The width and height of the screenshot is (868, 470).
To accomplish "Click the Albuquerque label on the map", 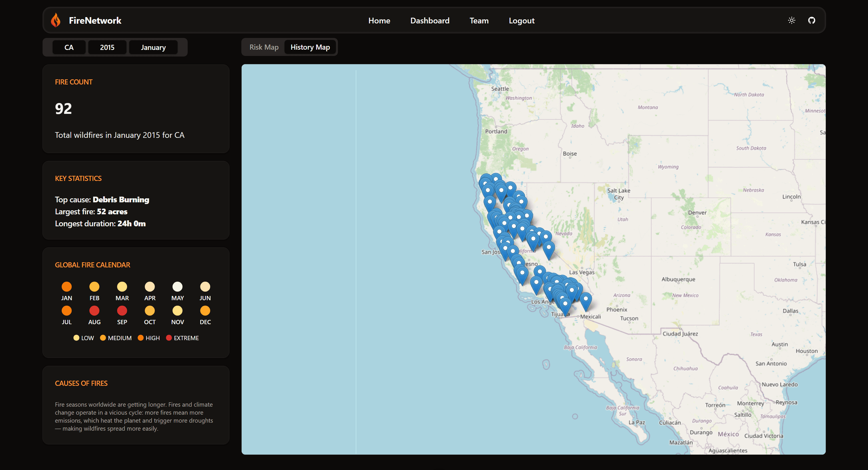I will click(x=678, y=279).
